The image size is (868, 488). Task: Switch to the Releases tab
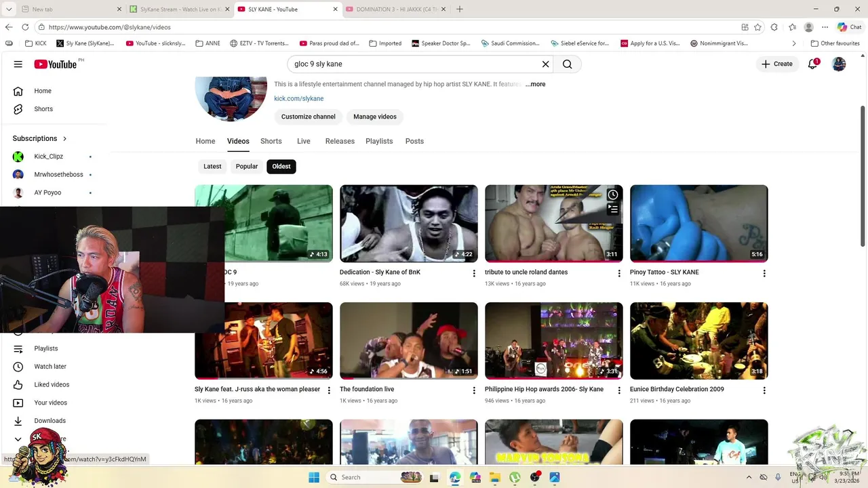click(340, 141)
